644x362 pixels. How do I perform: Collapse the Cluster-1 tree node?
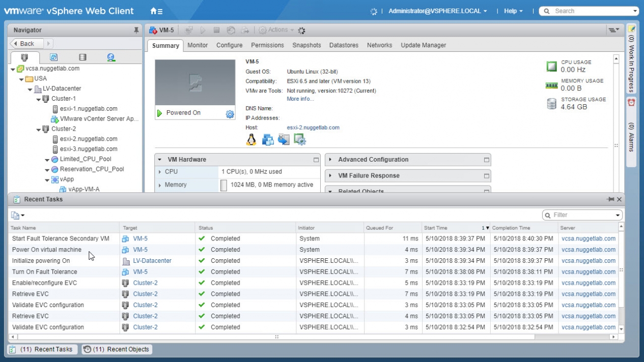click(39, 99)
